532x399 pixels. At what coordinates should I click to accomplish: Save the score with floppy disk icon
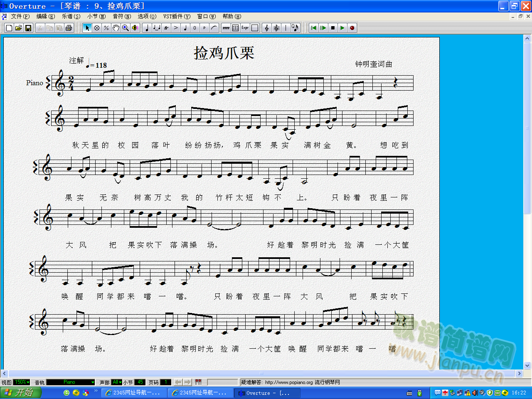[x=28, y=28]
